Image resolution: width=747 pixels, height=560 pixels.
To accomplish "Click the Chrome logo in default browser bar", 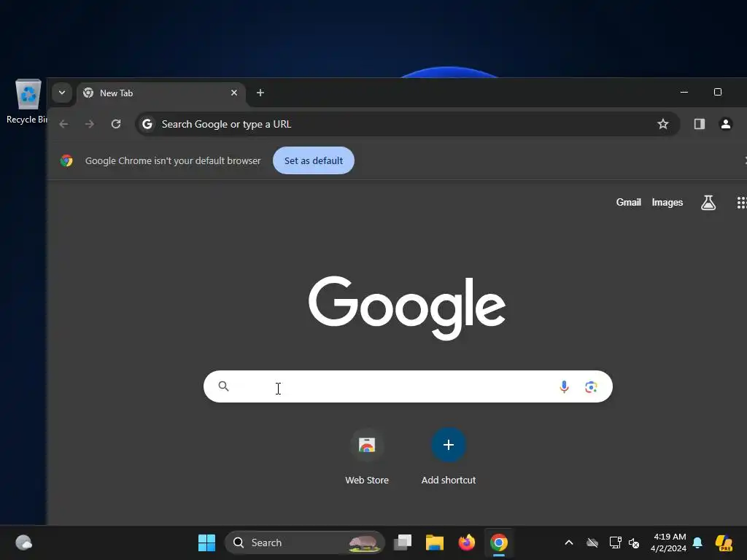I will [66, 160].
